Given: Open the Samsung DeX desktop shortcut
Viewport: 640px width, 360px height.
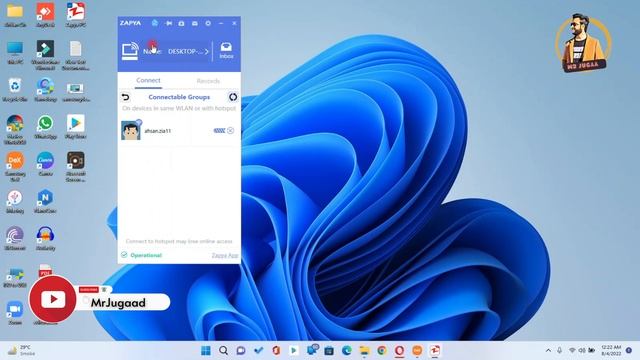Looking at the screenshot, I should click(x=15, y=166).
